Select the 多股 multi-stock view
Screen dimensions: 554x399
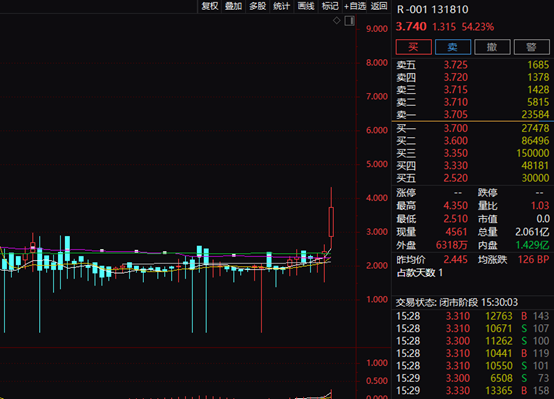pyautogui.click(x=258, y=6)
